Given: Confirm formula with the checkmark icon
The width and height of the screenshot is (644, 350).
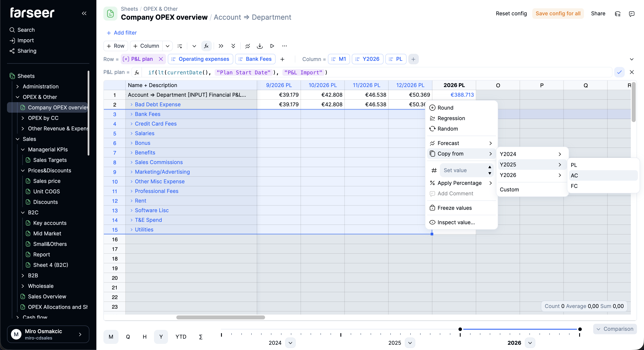Looking at the screenshot, I should click(619, 72).
